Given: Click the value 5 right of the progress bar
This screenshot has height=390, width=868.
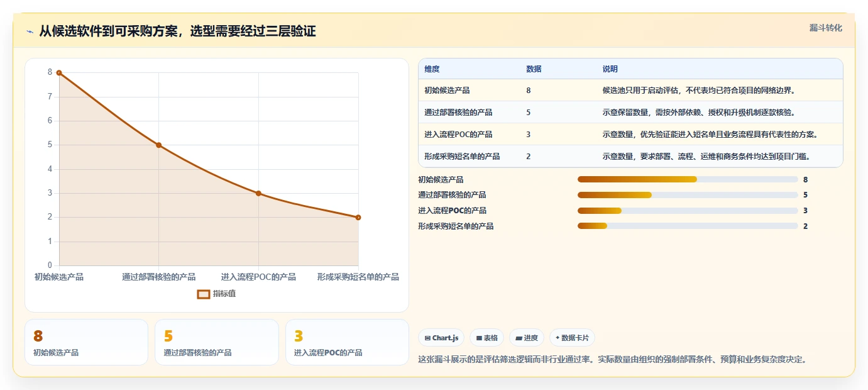Looking at the screenshot, I should click(x=806, y=195).
